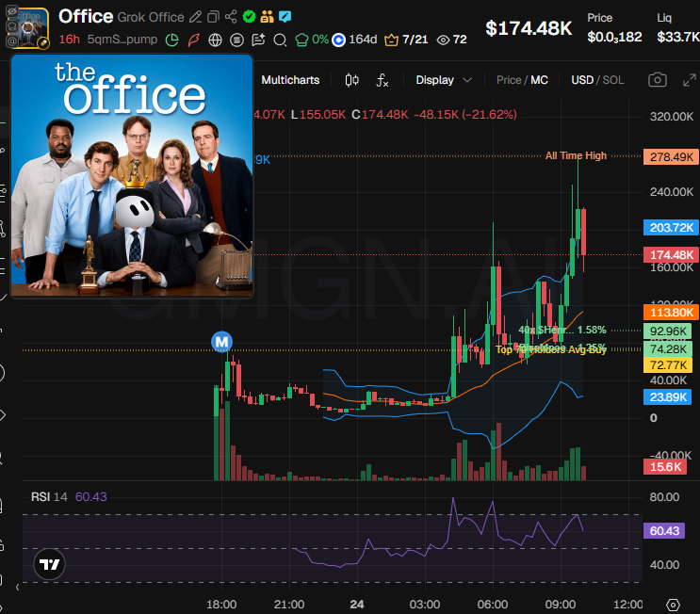Switch chart to MC mode
Screen dimensions: 700x614
pos(539,80)
